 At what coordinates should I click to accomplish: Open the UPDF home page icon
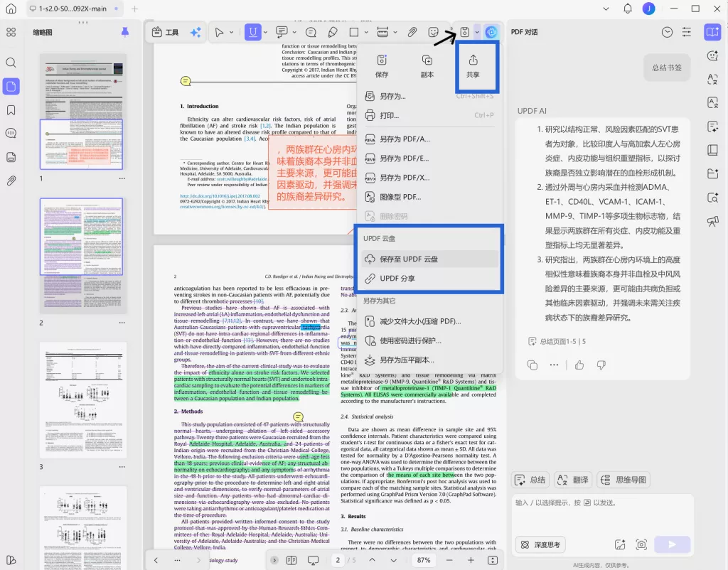coord(11,9)
